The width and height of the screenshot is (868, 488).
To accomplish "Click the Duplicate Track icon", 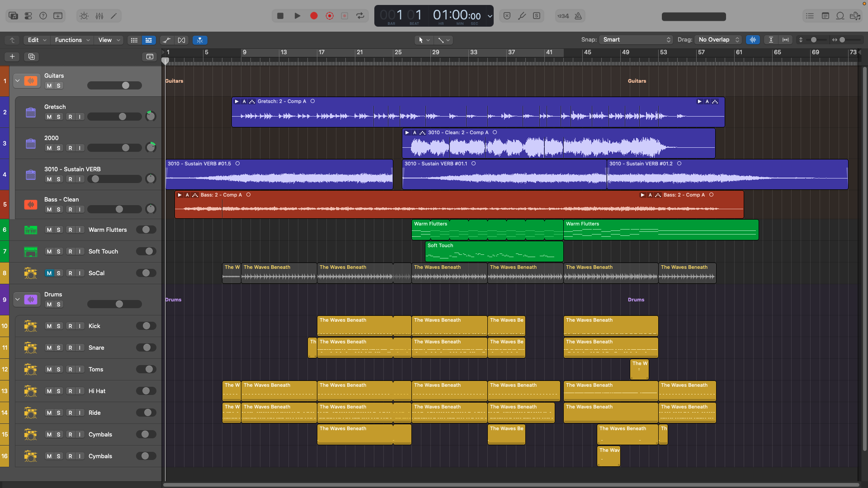I will pos(31,56).
